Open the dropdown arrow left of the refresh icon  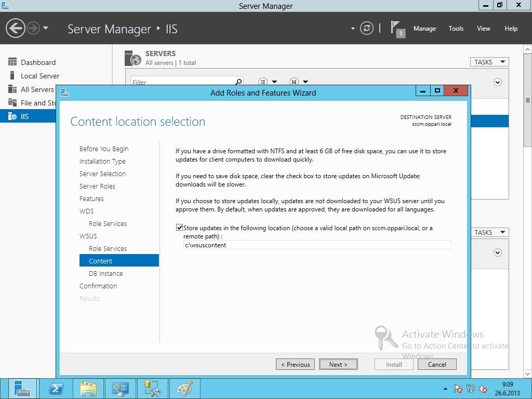[353, 29]
